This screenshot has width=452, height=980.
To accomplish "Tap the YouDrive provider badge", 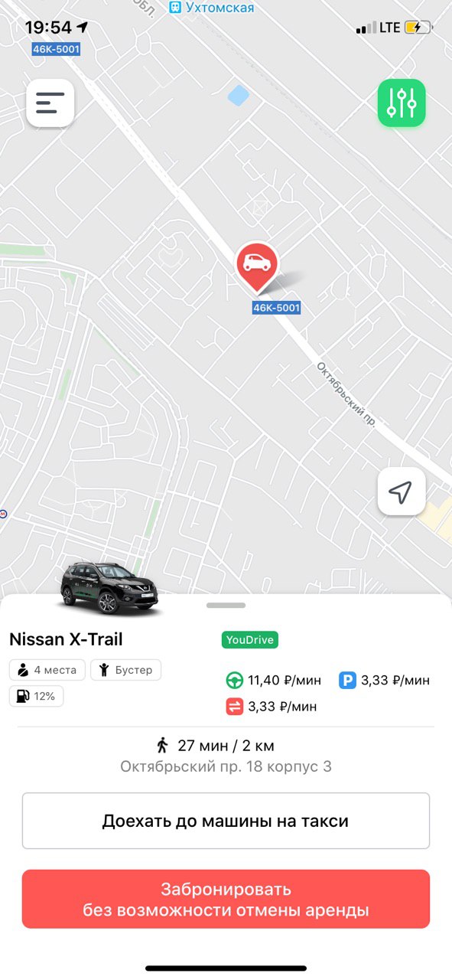I will (250, 639).
